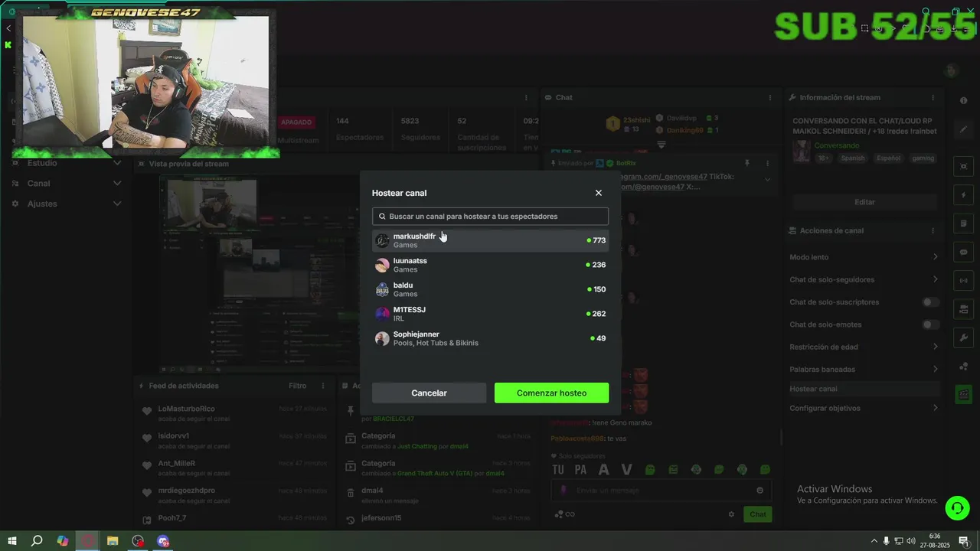Viewport: 980px width, 551px height.
Task: Open Feed de actividades three-dot menu
Action: click(323, 386)
